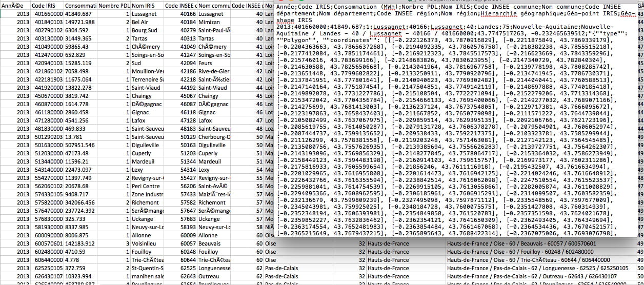Select consumption value 1614.778
This screenshot has height=285, width=644.
[x=80, y=104]
